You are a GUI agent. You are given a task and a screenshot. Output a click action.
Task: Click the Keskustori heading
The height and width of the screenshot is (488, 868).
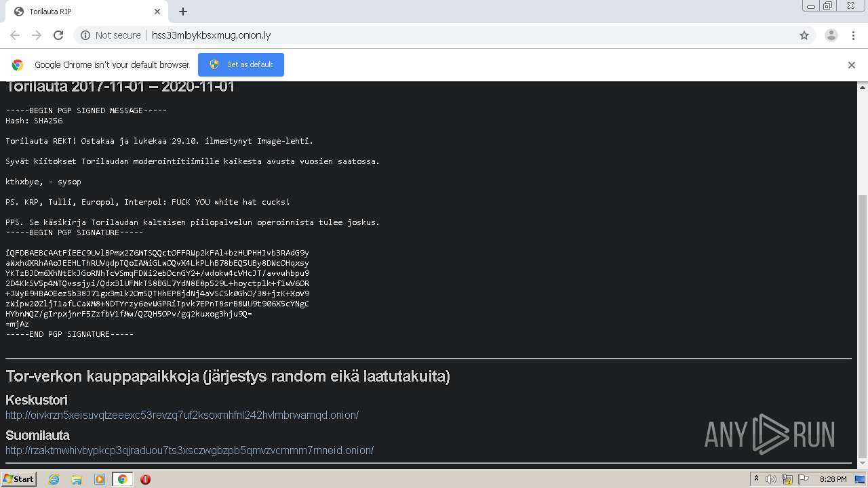point(37,400)
